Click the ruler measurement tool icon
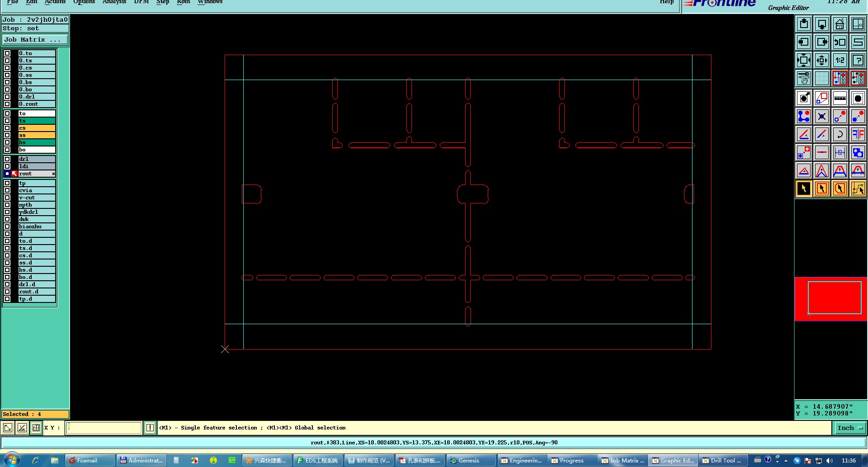 (840, 98)
